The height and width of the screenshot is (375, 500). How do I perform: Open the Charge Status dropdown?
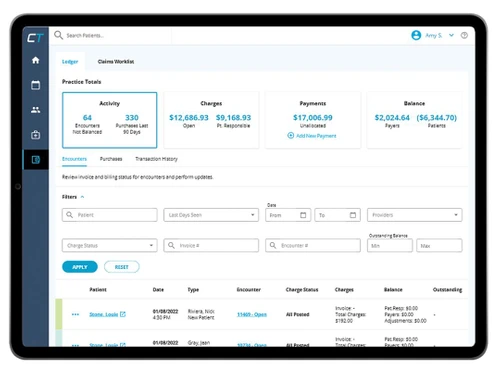tap(110, 245)
